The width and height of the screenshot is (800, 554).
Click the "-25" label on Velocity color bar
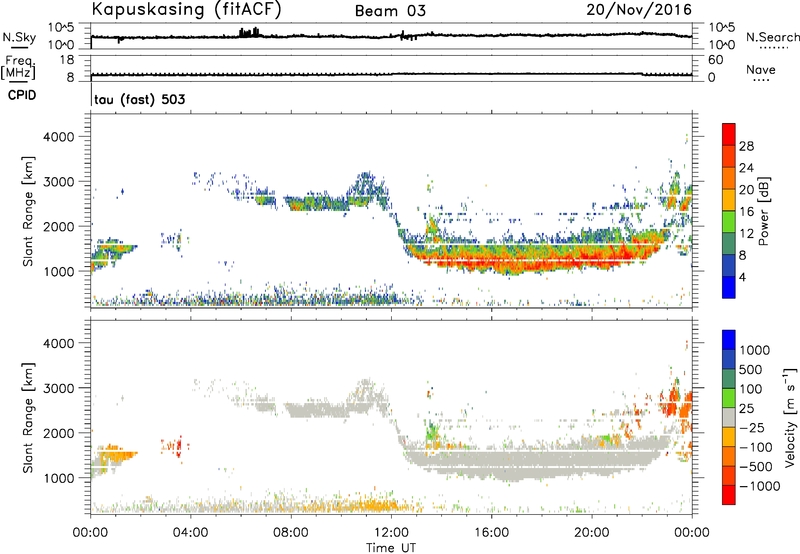752,428
